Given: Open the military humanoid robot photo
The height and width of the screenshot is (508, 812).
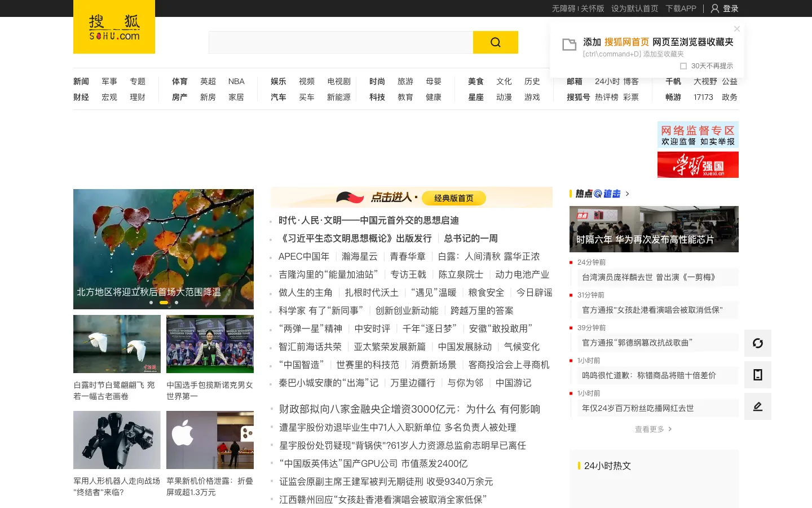Looking at the screenshot, I should (x=117, y=440).
